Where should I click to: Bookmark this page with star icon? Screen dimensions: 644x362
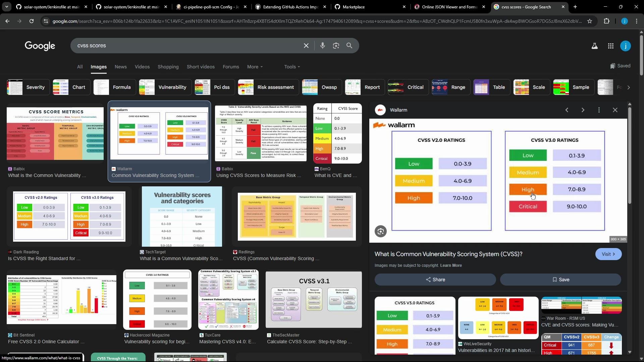point(589,21)
